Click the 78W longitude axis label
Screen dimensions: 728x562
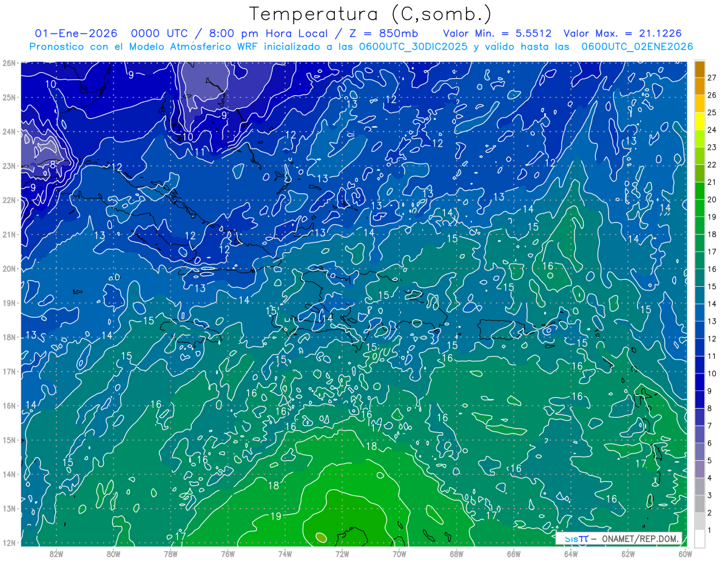point(170,554)
